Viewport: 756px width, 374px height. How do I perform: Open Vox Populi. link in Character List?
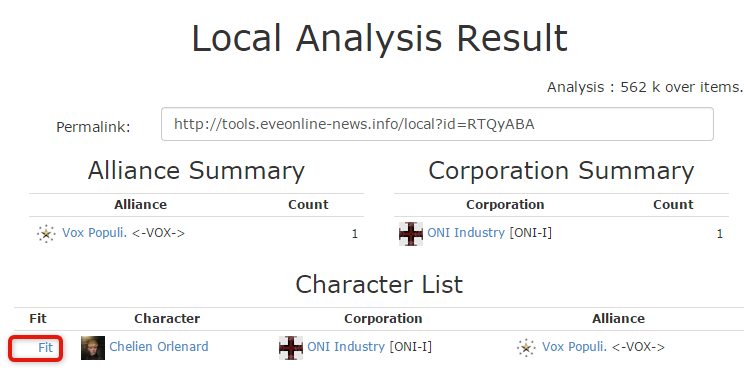(x=574, y=347)
